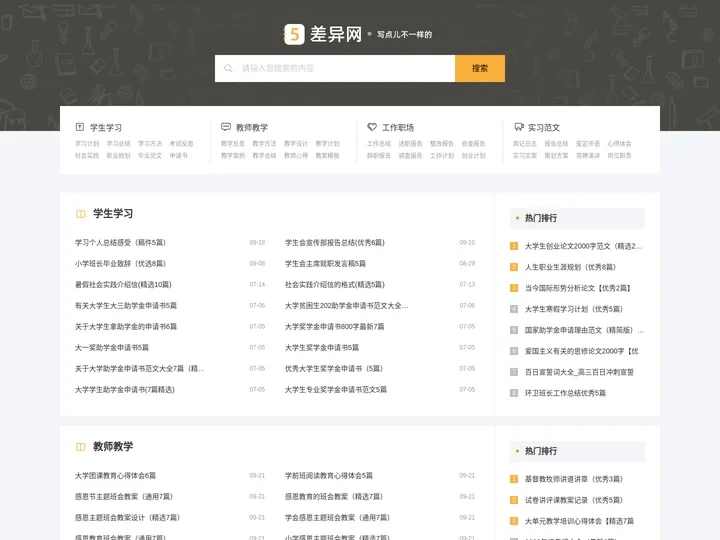Click rank badge 2 beside 试卷讲评课教案记录
This screenshot has height=540, width=720.
tap(514, 500)
